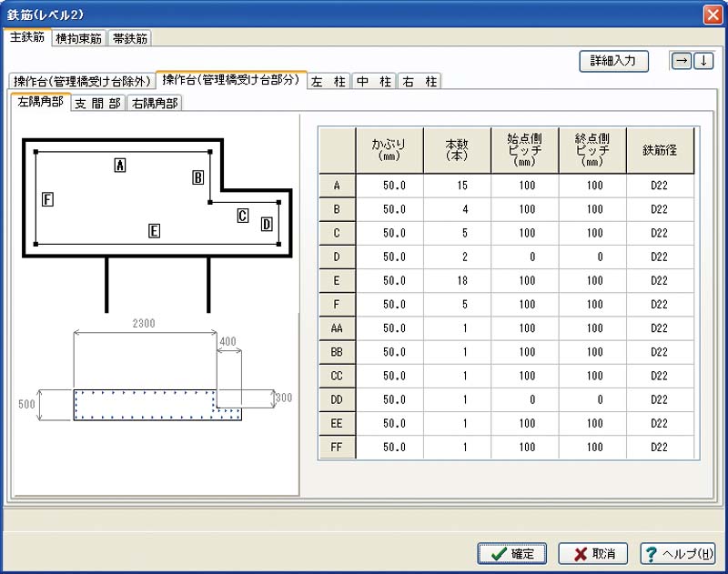
Task: Select the 左隅角部 sub-tab
Action: 40,102
